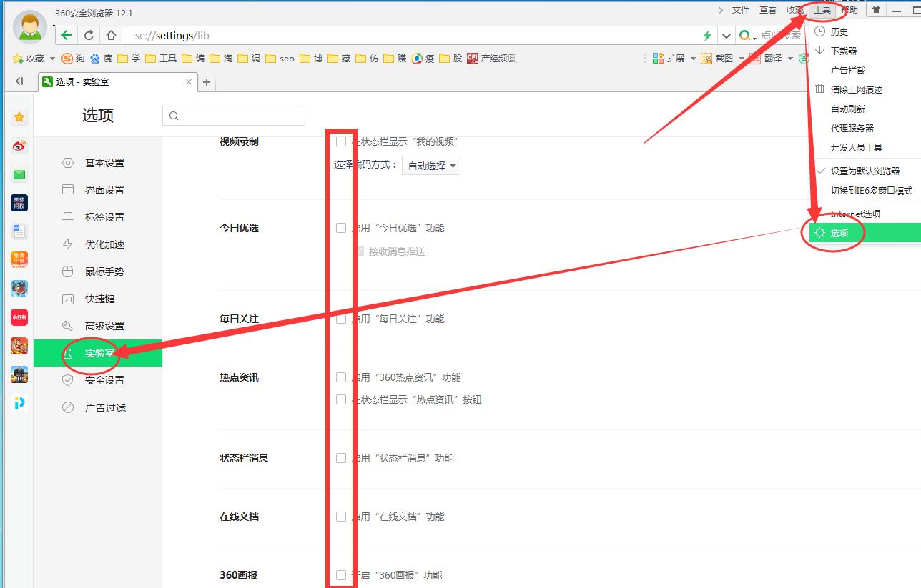Click the se://settings/lib address bar
This screenshot has width=921, height=588.
pyautogui.click(x=411, y=35)
